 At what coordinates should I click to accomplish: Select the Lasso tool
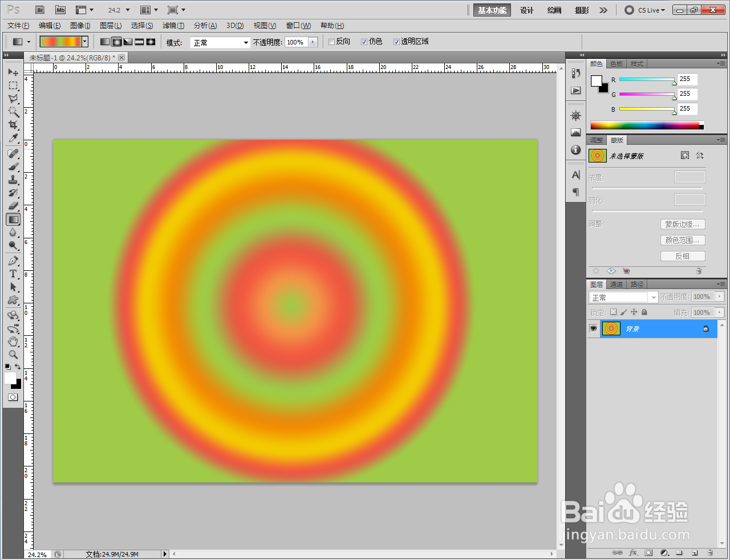(x=13, y=99)
